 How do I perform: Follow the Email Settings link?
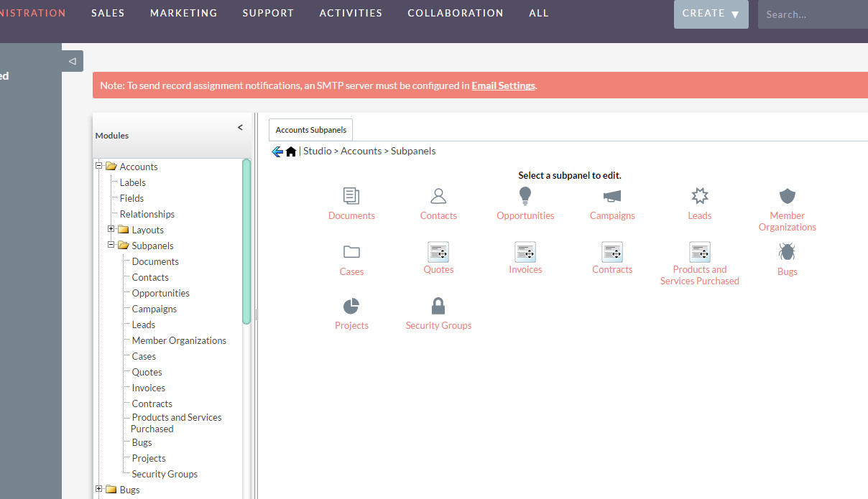click(503, 85)
